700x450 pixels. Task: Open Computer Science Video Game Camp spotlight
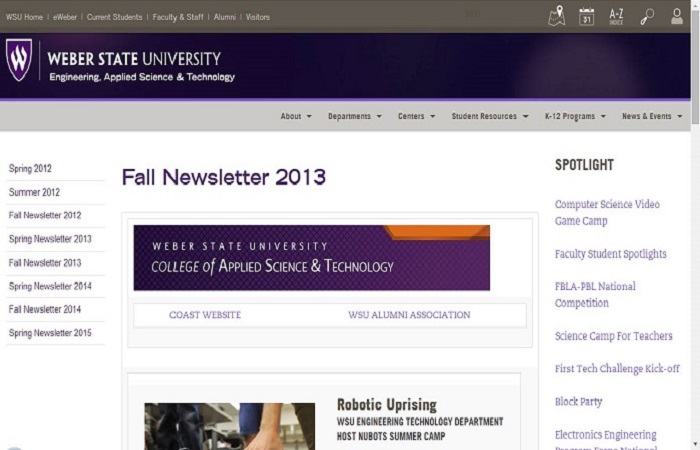tap(607, 212)
